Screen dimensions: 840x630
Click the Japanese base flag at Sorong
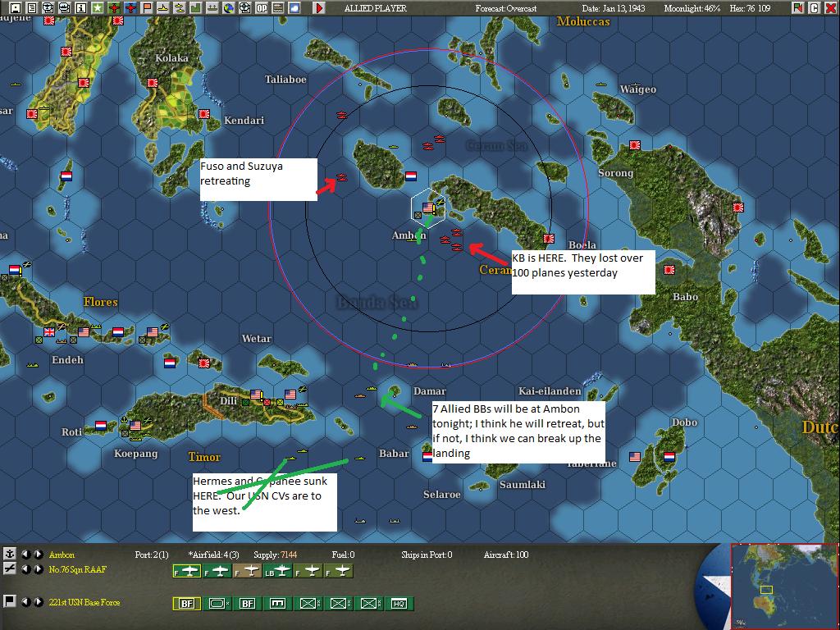point(636,145)
